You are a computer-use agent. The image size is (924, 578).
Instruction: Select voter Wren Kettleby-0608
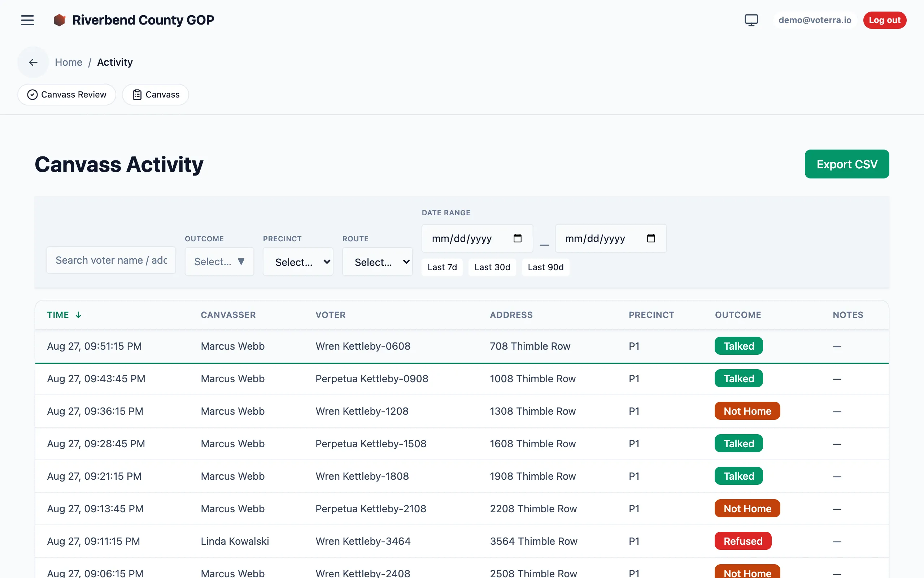coord(363,346)
